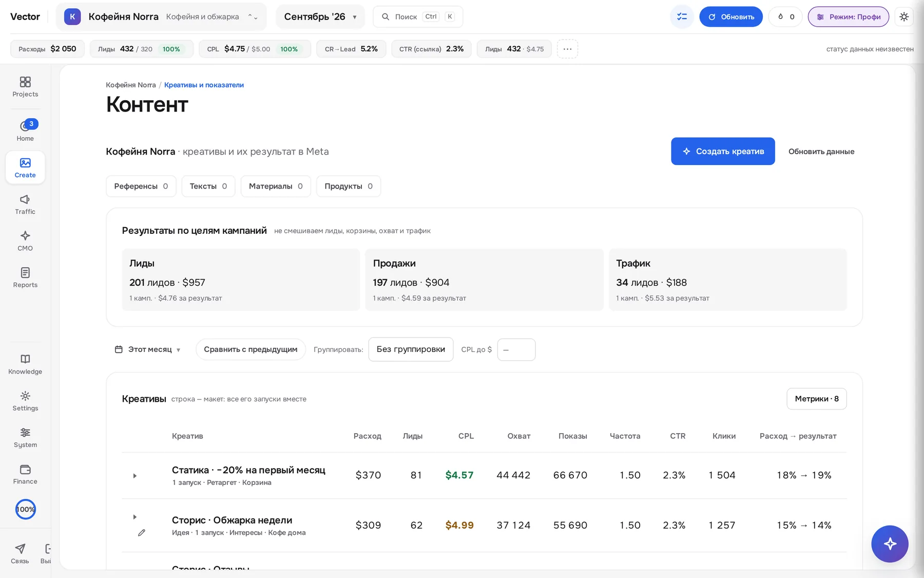Sort by the CPL column header
Image resolution: width=924 pixels, height=578 pixels.
[x=466, y=436]
